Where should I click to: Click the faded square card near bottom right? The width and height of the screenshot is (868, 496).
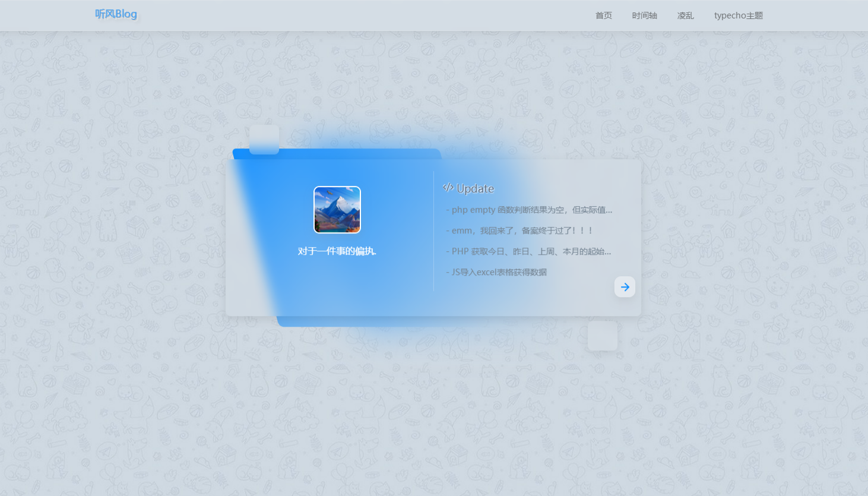pos(602,336)
